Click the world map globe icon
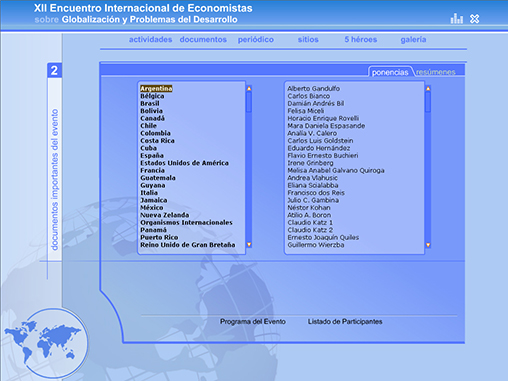This screenshot has height=381, width=508. (45, 343)
